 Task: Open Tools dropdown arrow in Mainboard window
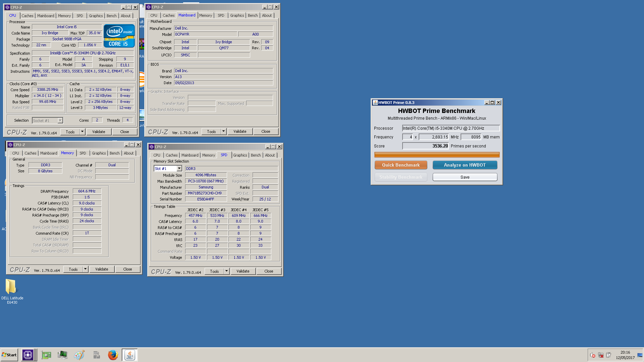click(223, 131)
